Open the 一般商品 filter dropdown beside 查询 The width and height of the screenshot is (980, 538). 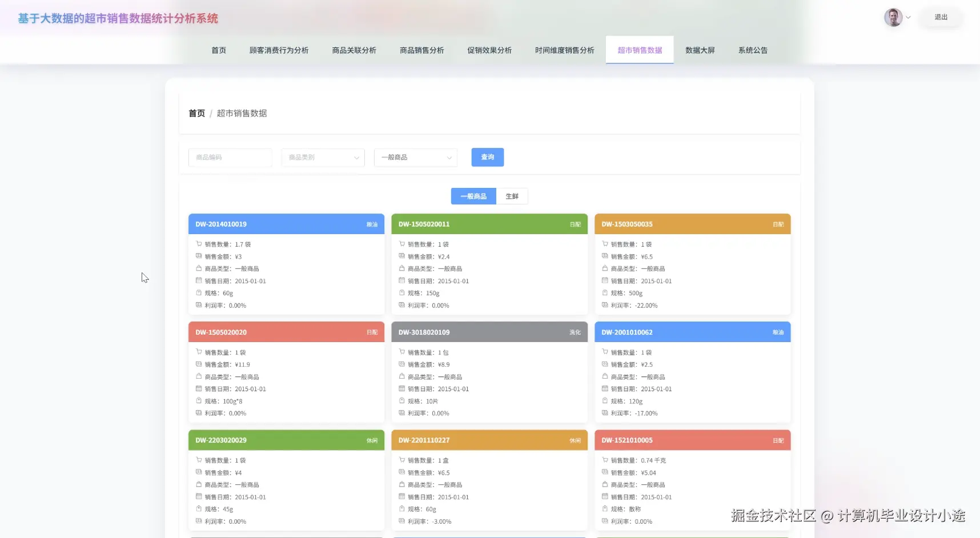416,157
